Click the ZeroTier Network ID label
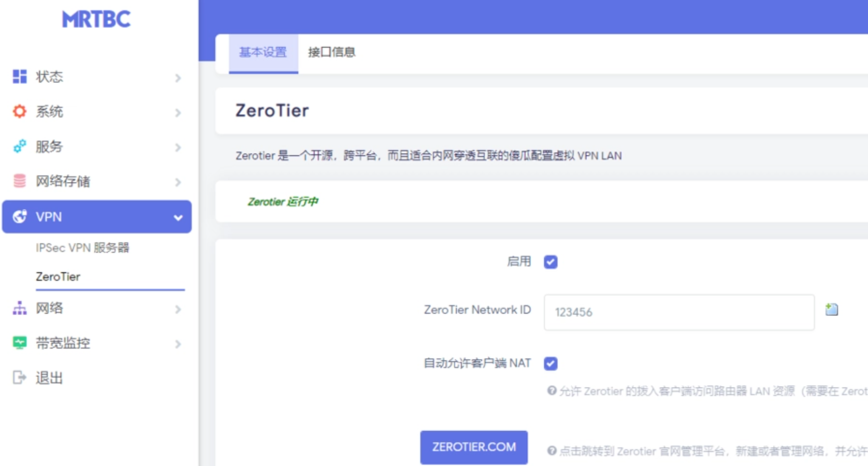The height and width of the screenshot is (466, 868). (x=477, y=310)
